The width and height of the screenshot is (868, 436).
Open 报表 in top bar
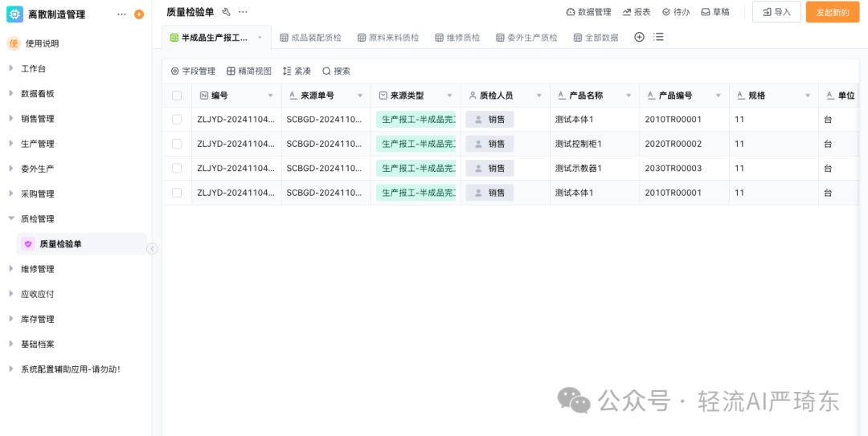pos(637,11)
